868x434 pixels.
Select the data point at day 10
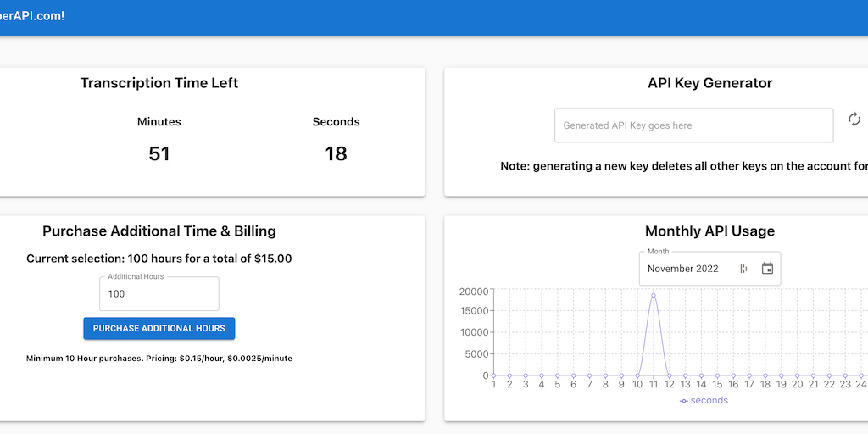point(637,376)
